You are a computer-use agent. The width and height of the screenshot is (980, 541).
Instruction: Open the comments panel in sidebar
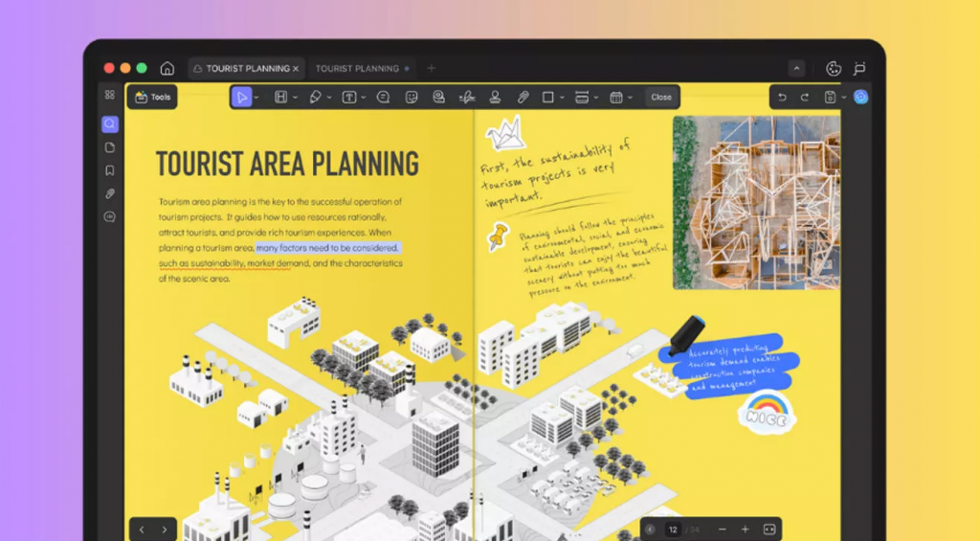tap(110, 217)
